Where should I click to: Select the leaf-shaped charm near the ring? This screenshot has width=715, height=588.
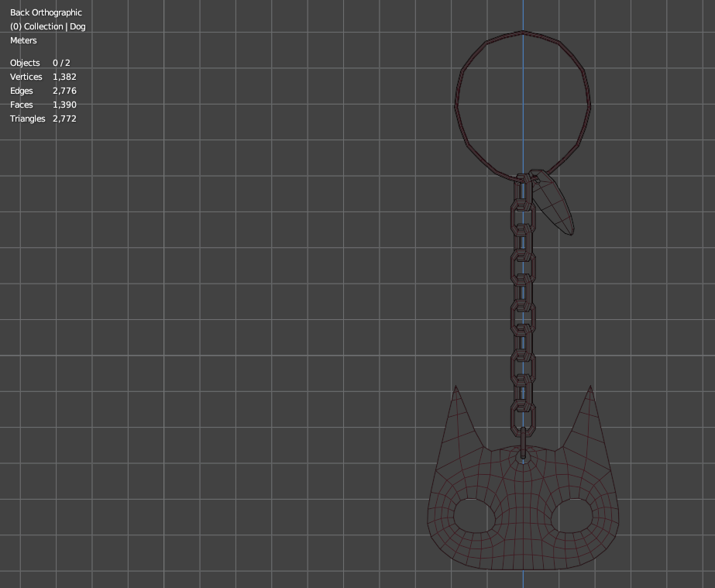pos(552,203)
